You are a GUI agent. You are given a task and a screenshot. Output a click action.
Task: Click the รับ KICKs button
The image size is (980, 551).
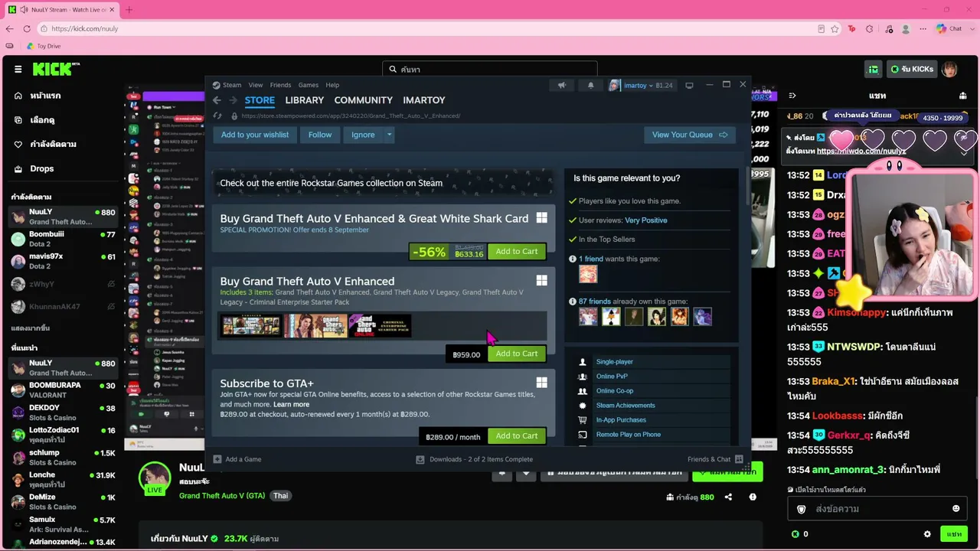pyautogui.click(x=912, y=69)
